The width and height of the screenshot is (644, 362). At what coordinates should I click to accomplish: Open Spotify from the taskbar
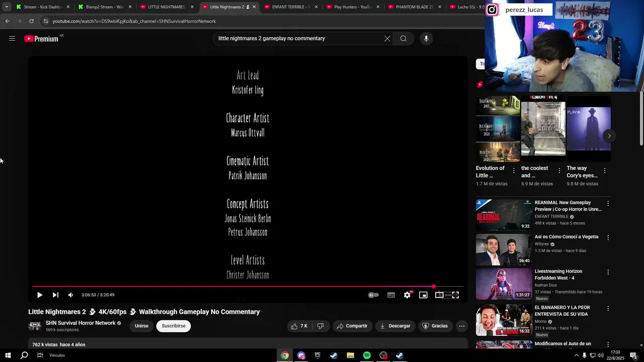(x=367, y=355)
